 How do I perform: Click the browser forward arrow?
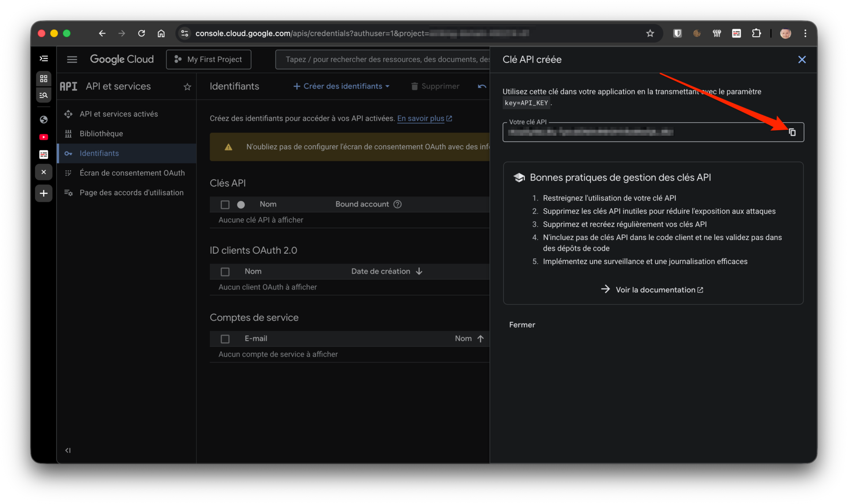click(121, 34)
